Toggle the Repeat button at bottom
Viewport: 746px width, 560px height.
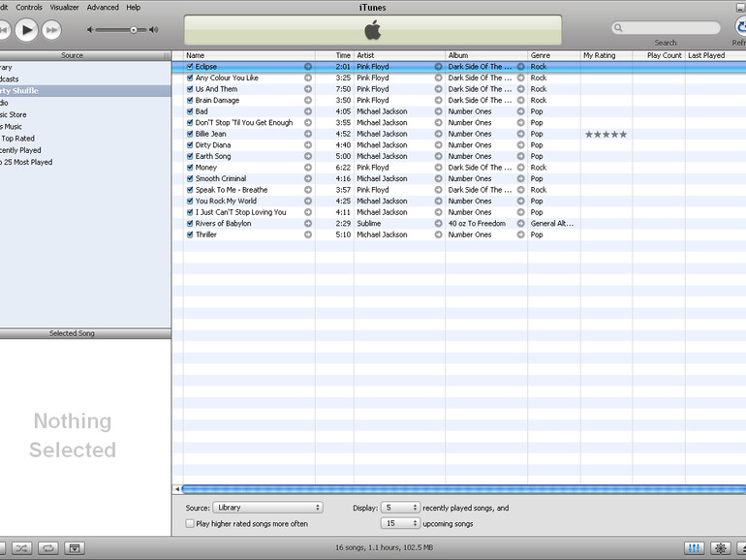click(48, 548)
